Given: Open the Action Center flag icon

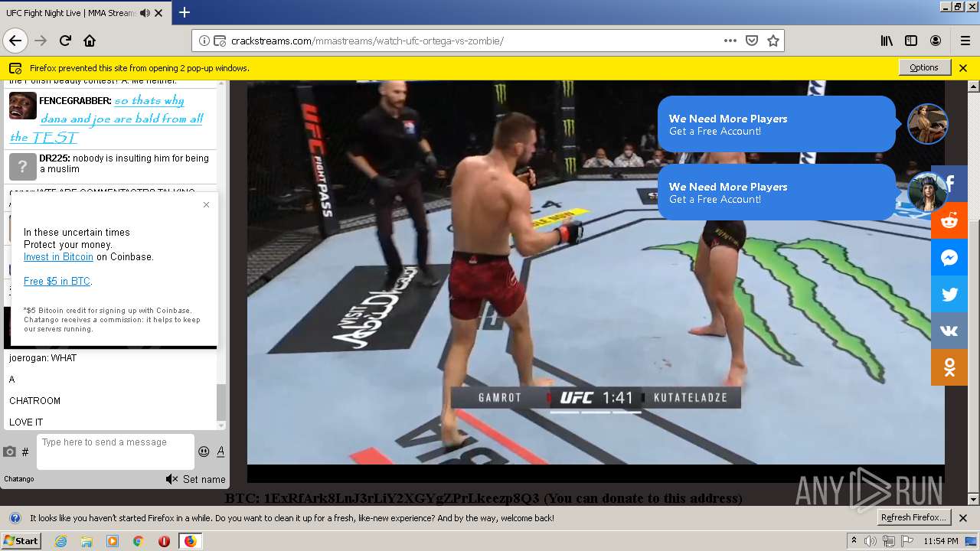Looking at the screenshot, I should pyautogui.click(x=907, y=541).
